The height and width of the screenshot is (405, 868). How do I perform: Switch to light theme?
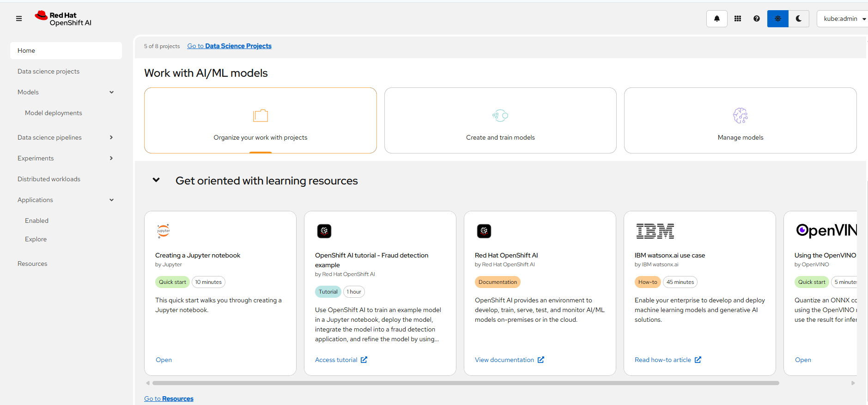click(x=777, y=18)
